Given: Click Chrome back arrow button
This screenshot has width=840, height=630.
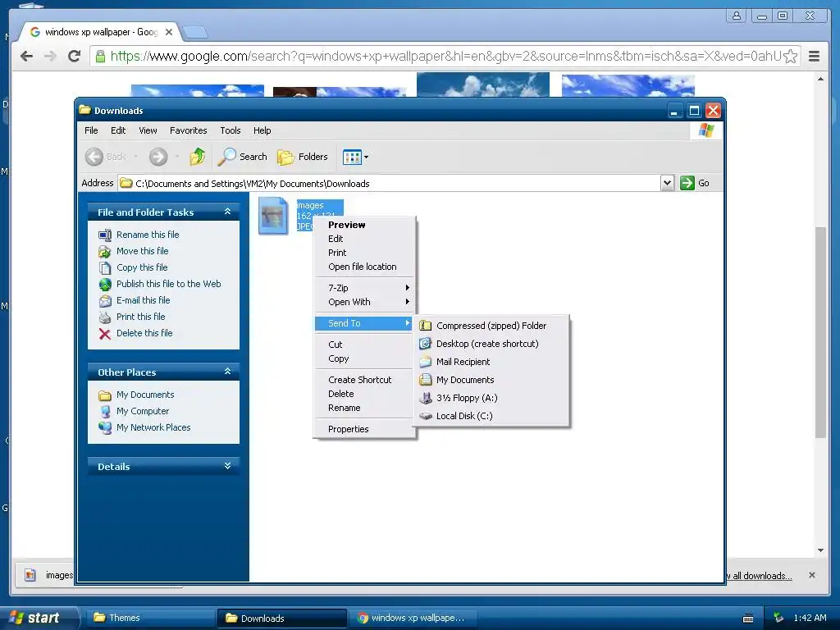Looking at the screenshot, I should tap(26, 56).
